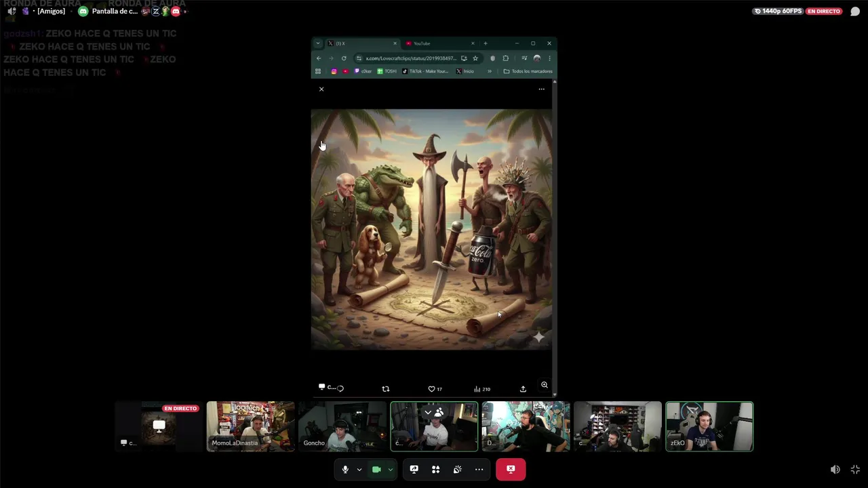Click the shield extension icon in toolbar

point(492,58)
